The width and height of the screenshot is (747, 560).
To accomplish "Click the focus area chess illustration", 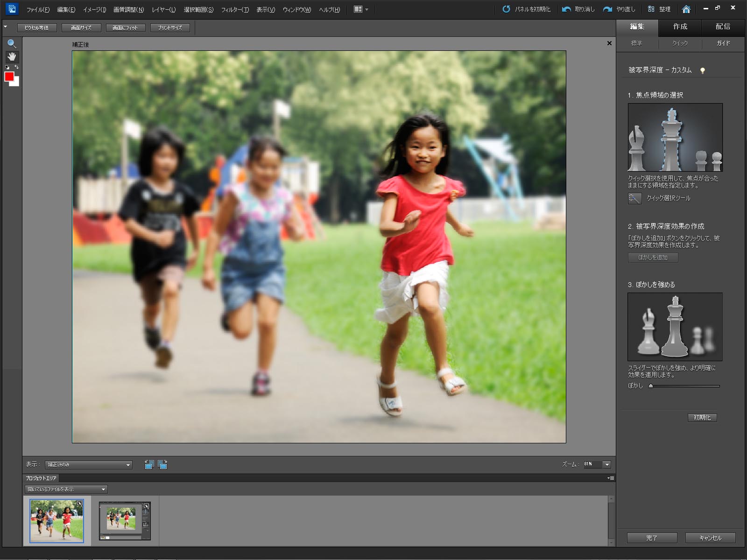I will point(675,137).
